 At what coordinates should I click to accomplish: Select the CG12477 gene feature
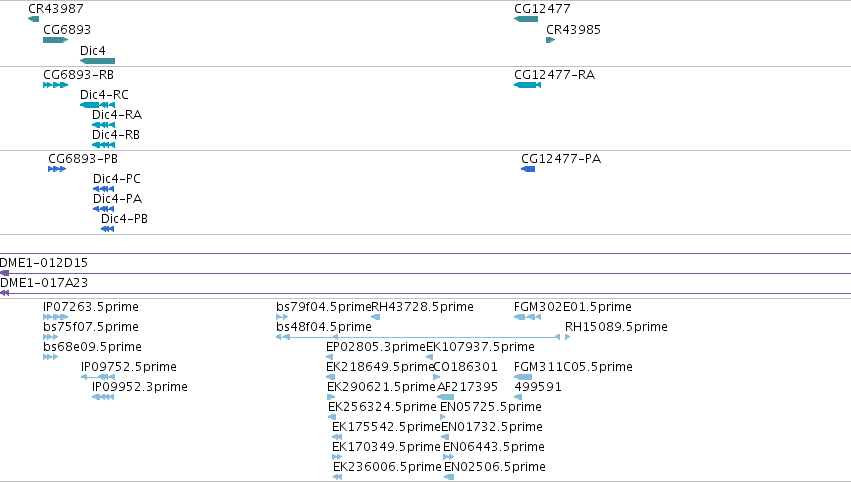coord(526,19)
